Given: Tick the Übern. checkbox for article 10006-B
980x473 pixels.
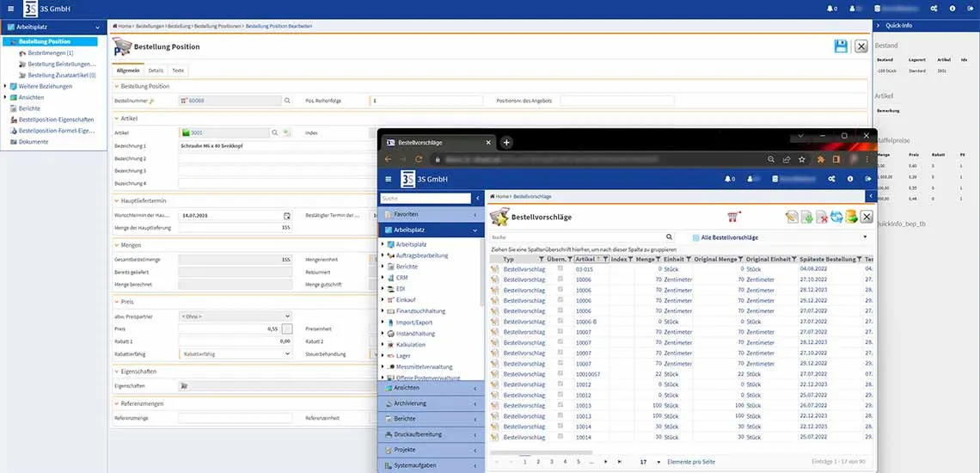Looking at the screenshot, I should (x=561, y=322).
